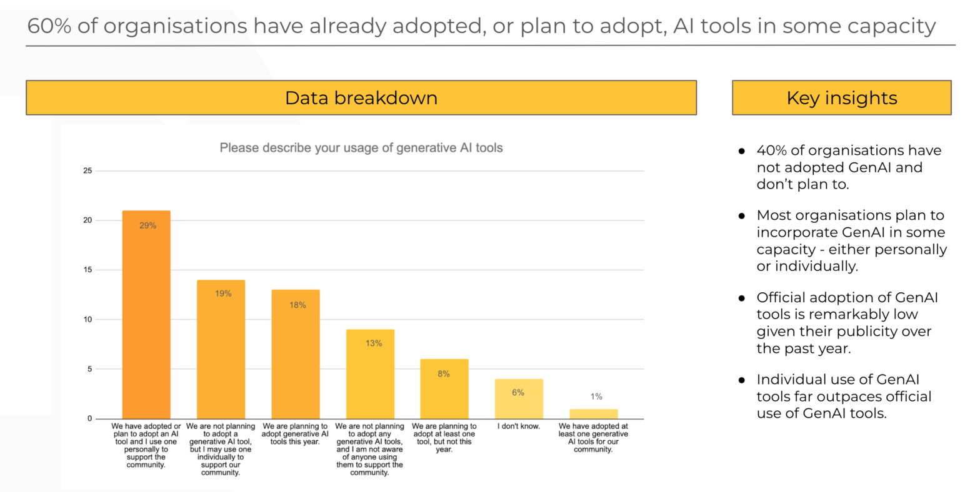Select the 6% "I don't know" bar
The width and height of the screenshot is (980, 492).
click(x=519, y=399)
